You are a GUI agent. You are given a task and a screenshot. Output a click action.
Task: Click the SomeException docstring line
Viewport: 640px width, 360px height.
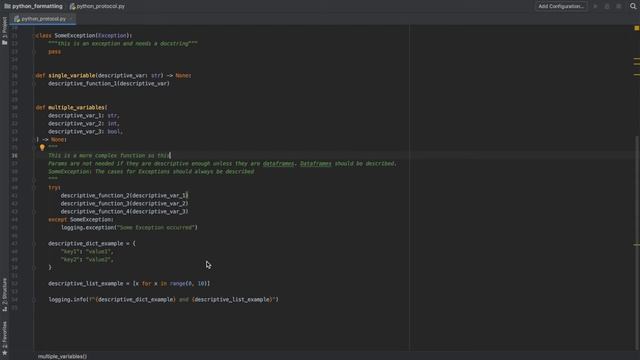point(122,44)
